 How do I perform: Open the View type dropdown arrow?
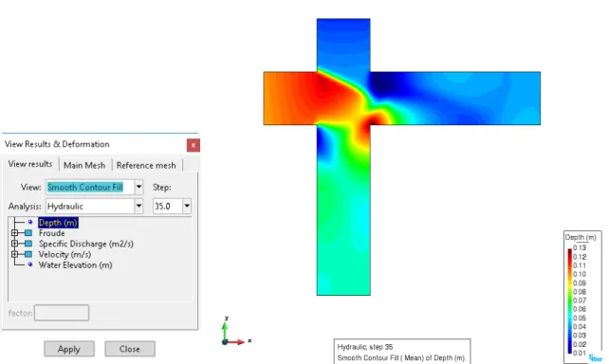(138, 187)
